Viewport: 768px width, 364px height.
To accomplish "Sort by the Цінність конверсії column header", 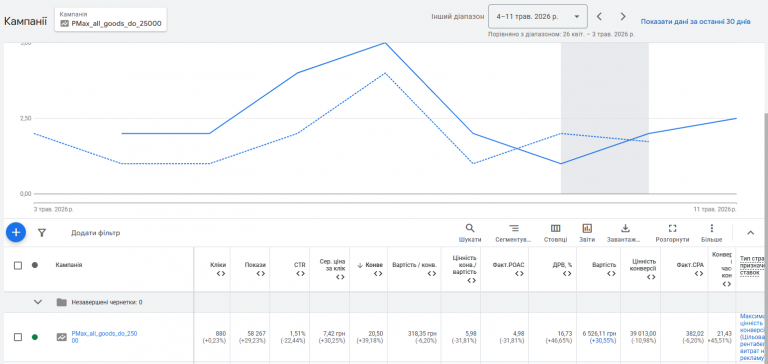I will [x=642, y=265].
